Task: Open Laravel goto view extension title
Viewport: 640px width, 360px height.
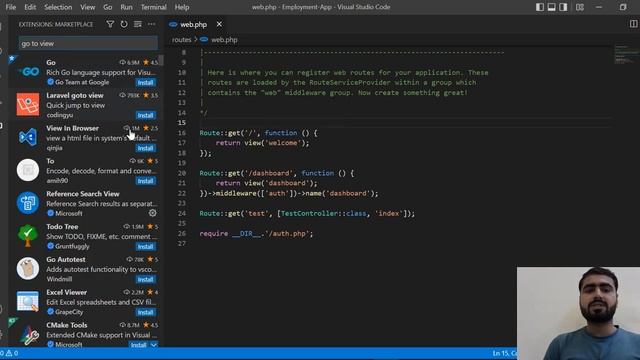Action: coord(75,95)
